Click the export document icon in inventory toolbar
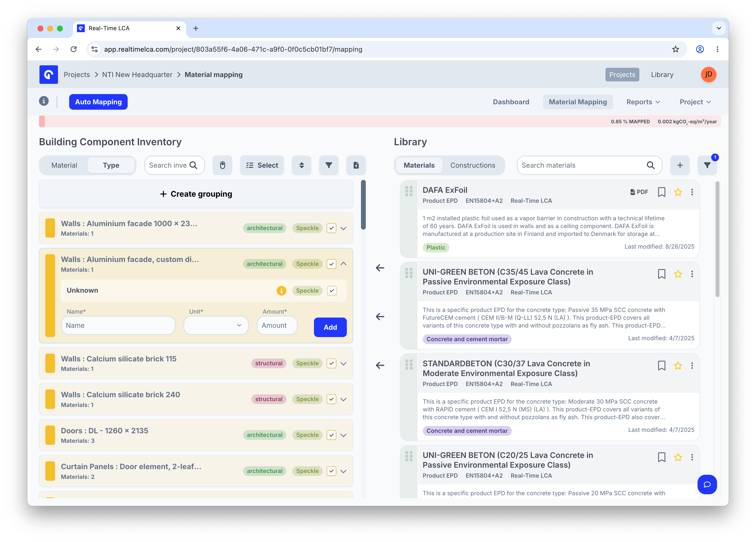The image size is (756, 542). click(x=356, y=165)
